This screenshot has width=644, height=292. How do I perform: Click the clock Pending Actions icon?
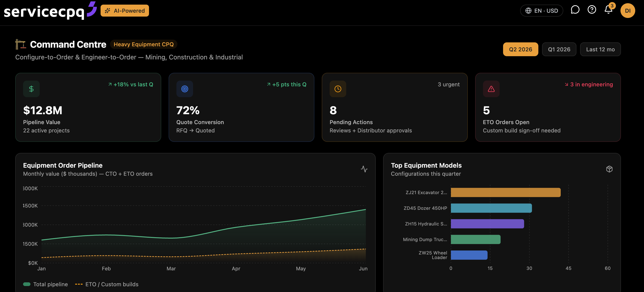tap(338, 89)
